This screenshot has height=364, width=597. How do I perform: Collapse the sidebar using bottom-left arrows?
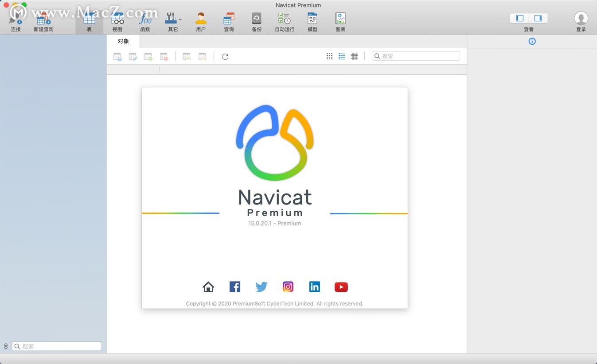pyautogui.click(x=5, y=346)
